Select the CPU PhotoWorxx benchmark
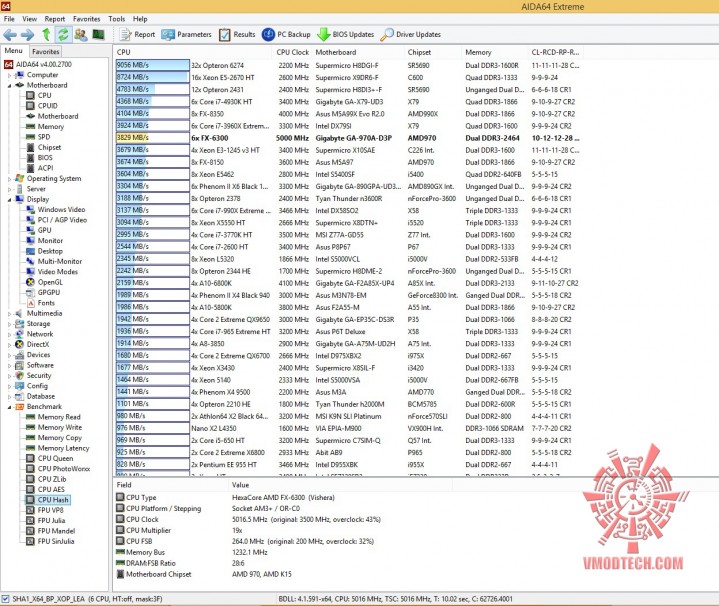719x606 pixels. tap(64, 469)
